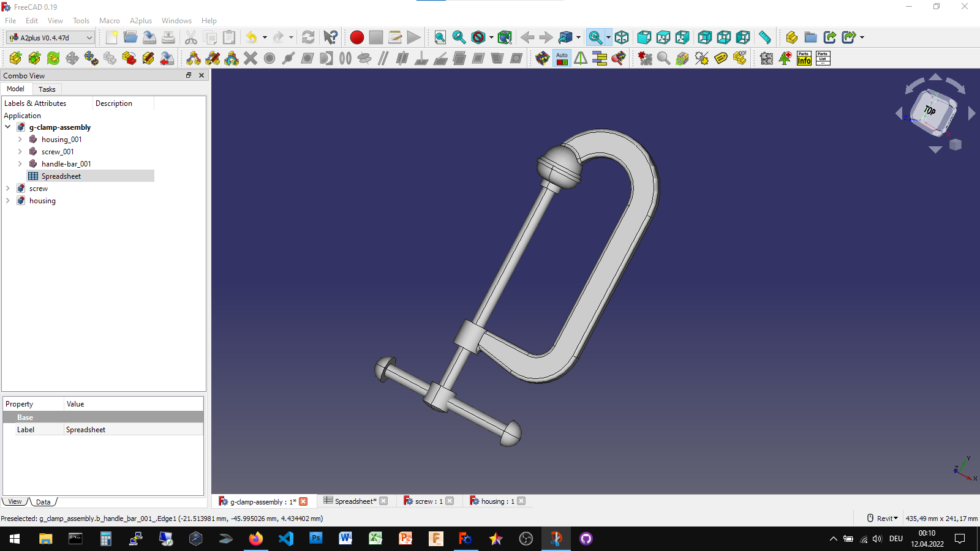Expand the screw_001 tree node

pyautogui.click(x=20, y=151)
